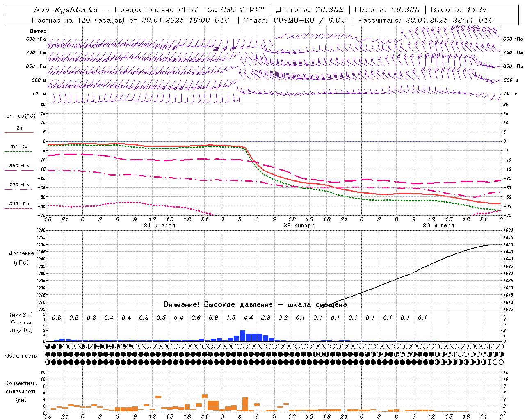Click the 'Тем-ра(°C)' temperature label

19,116
